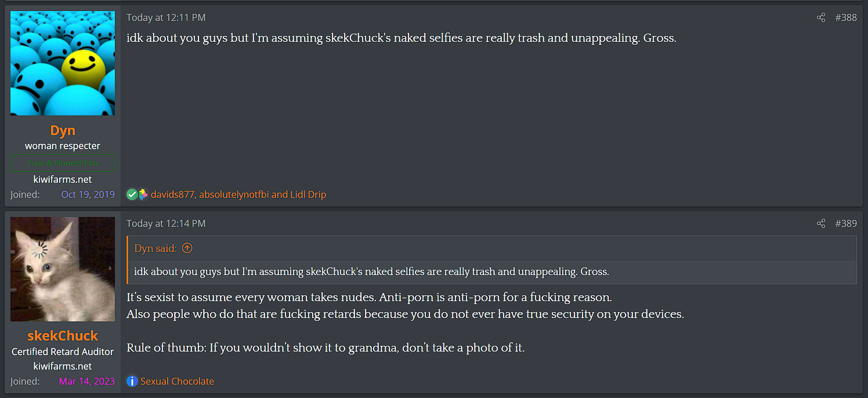Click the blue info reaction icon on post #389
Image resolution: width=868 pixels, height=398 pixels.
click(132, 381)
